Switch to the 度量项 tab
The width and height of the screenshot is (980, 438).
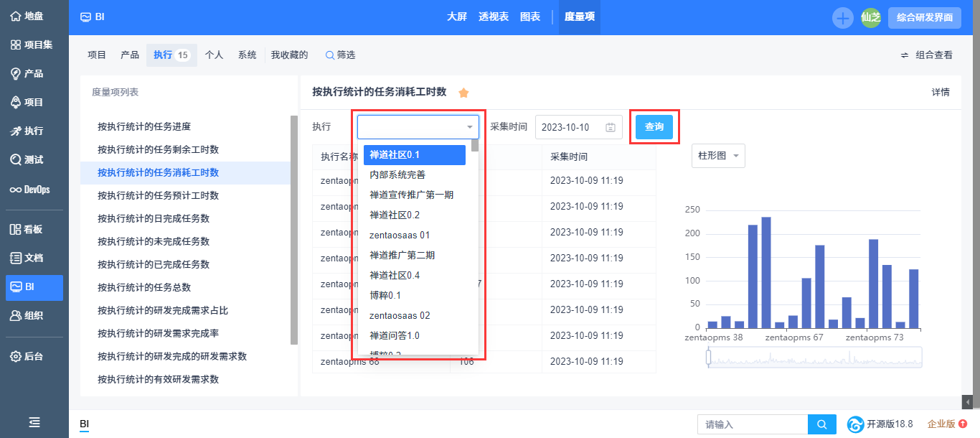[x=580, y=17]
